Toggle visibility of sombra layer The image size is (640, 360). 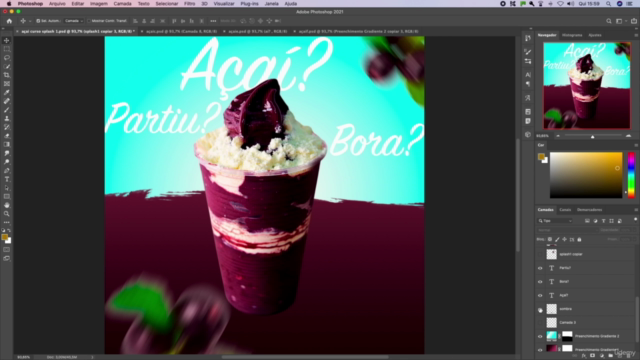(540, 309)
